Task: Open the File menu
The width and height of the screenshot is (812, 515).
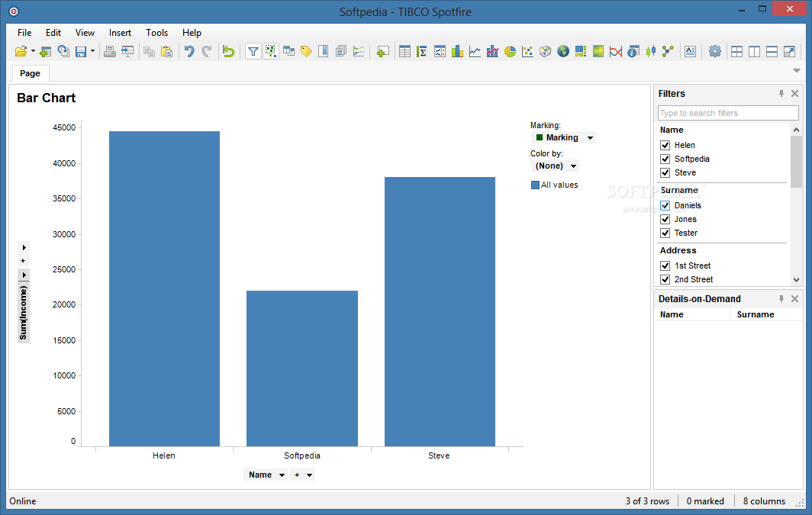Action: click(x=24, y=33)
